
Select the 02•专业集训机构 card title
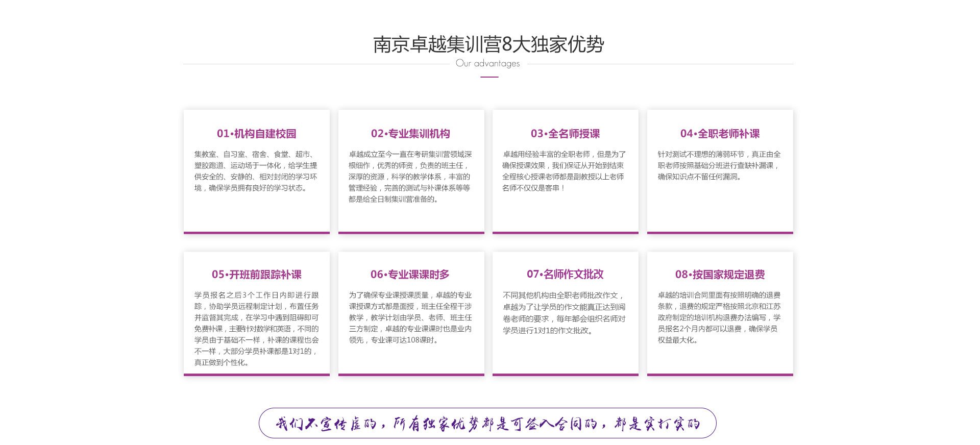pos(410,134)
